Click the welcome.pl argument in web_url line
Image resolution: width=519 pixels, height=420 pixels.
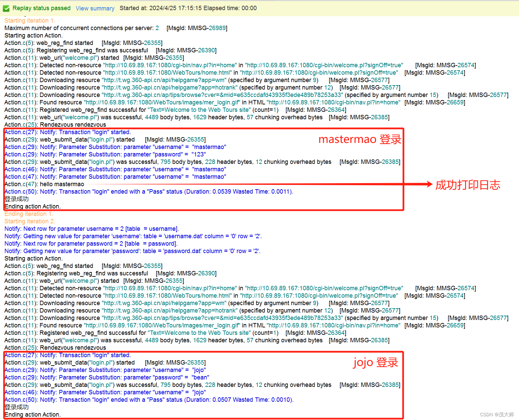(80, 58)
